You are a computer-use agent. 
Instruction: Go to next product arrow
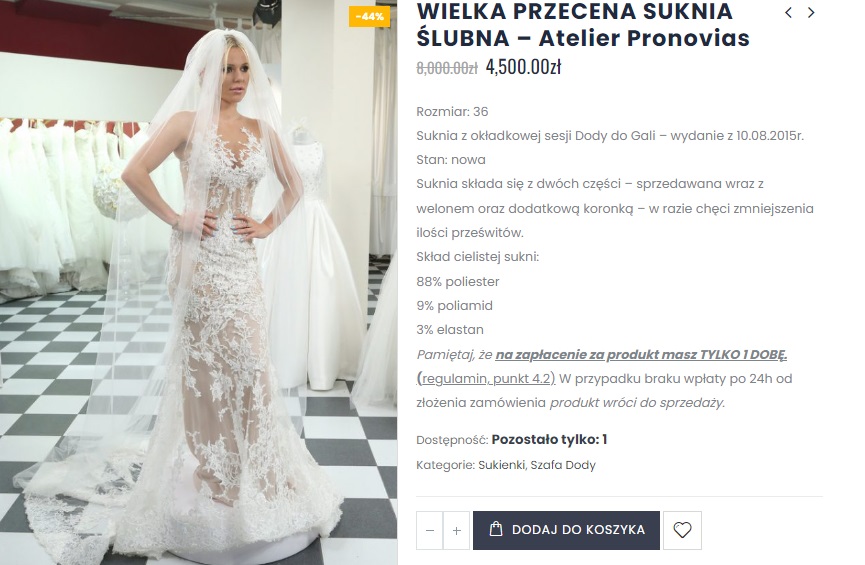811,13
